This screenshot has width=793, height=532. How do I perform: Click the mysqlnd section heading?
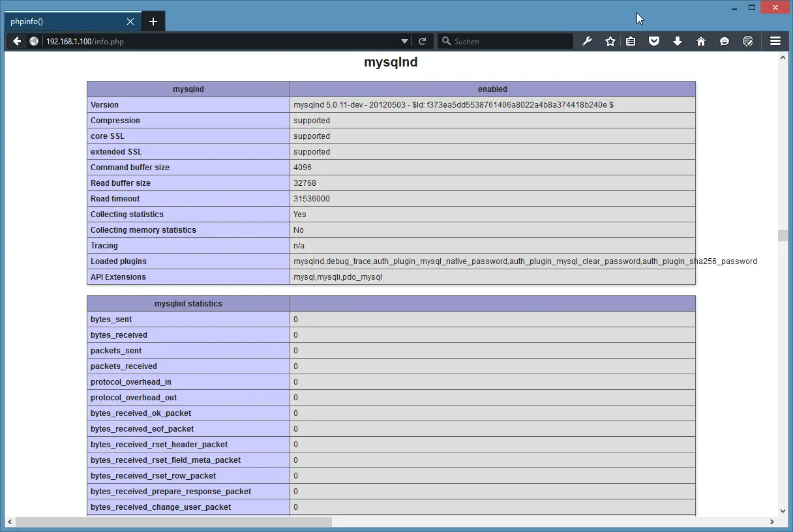pyautogui.click(x=391, y=63)
